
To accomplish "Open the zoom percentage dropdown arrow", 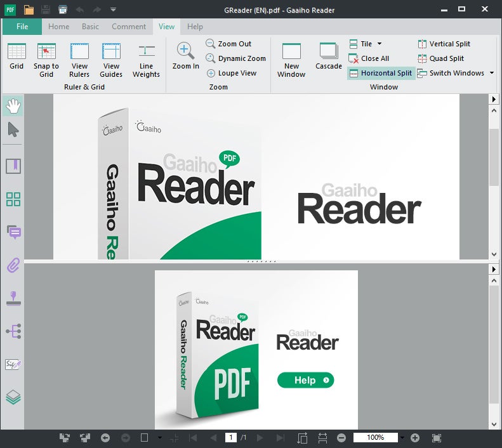I will pos(402,438).
